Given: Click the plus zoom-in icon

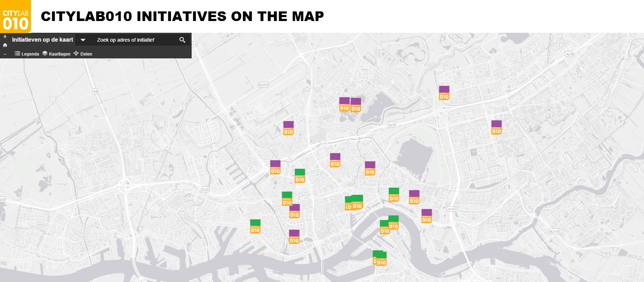Looking at the screenshot, I should 5,37.
